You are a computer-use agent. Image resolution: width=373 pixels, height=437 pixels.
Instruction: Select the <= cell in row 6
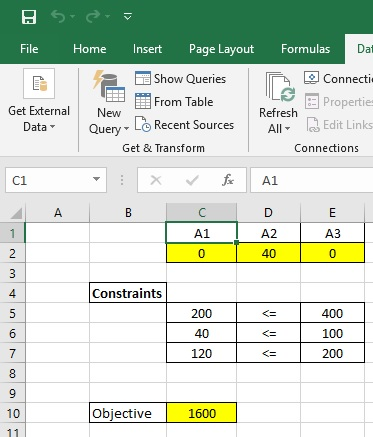pos(268,333)
